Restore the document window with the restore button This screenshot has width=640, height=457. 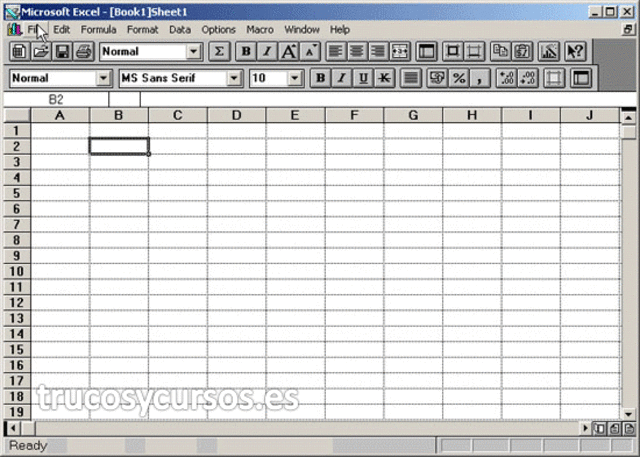(x=628, y=29)
